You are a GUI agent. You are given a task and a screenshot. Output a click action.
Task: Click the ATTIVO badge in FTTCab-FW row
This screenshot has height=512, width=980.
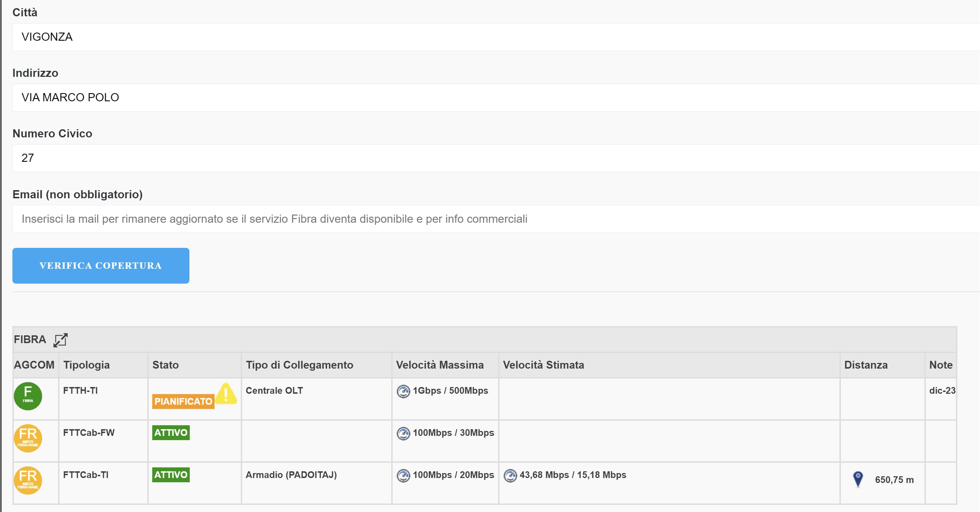click(171, 432)
